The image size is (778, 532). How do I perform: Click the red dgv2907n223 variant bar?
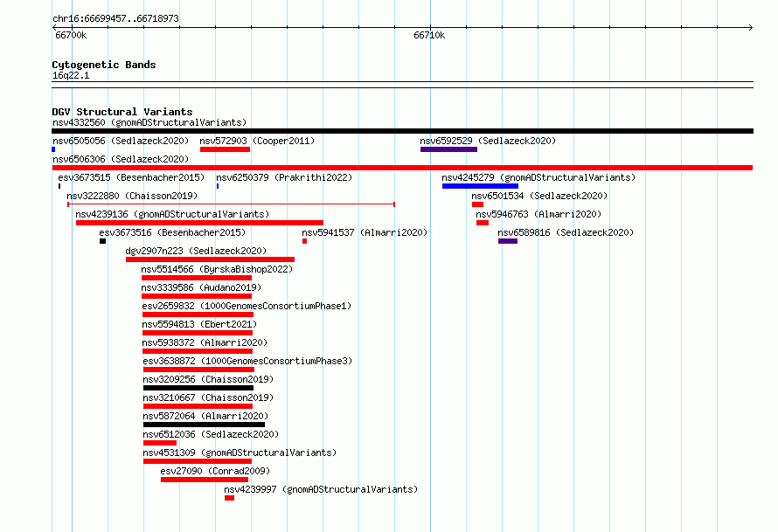[x=211, y=259]
